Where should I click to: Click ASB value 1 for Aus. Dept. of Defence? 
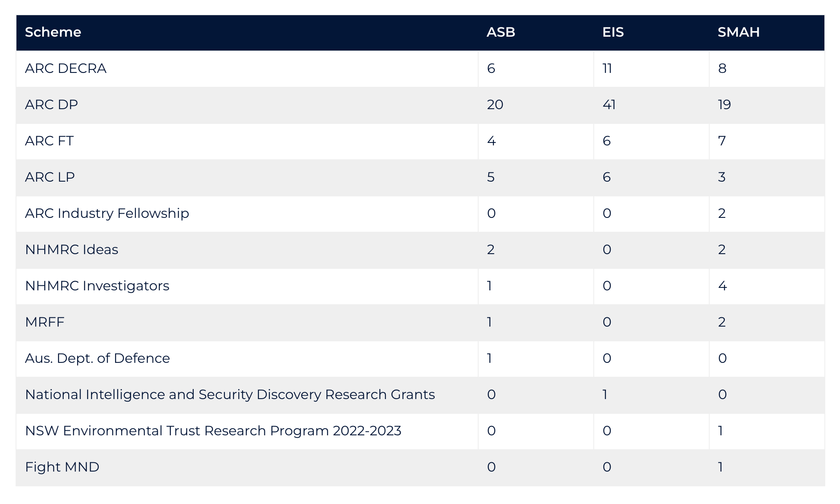(490, 358)
